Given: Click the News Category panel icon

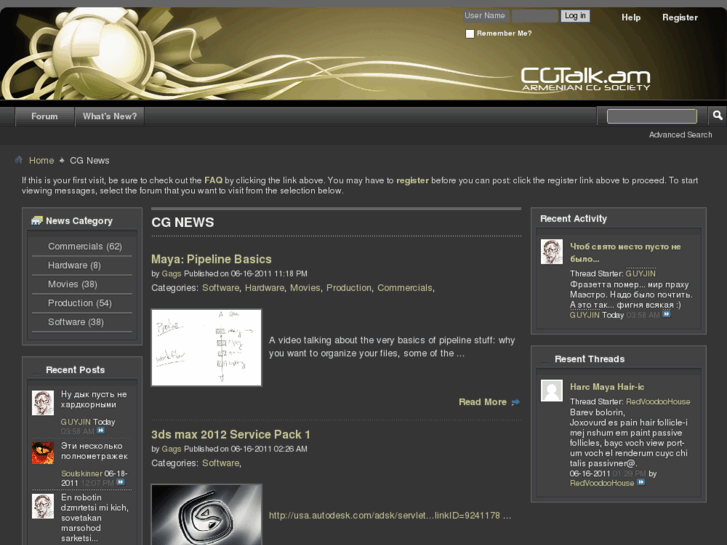Looking at the screenshot, I should click(x=37, y=221).
